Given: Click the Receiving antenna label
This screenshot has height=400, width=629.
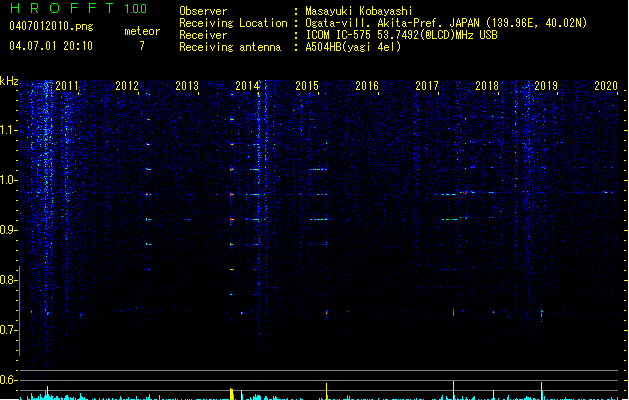Looking at the screenshot, I should pyautogui.click(x=230, y=47).
